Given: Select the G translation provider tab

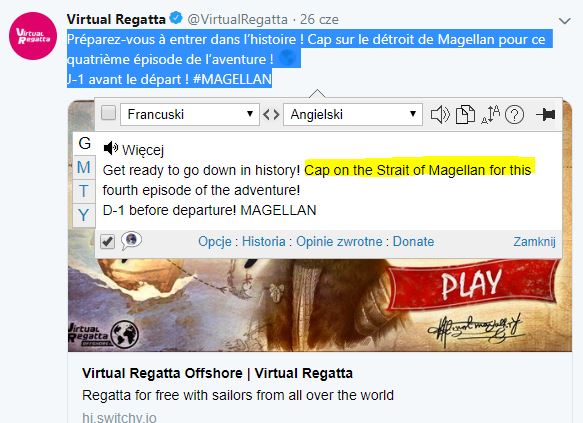Looking at the screenshot, I should tap(84, 143).
